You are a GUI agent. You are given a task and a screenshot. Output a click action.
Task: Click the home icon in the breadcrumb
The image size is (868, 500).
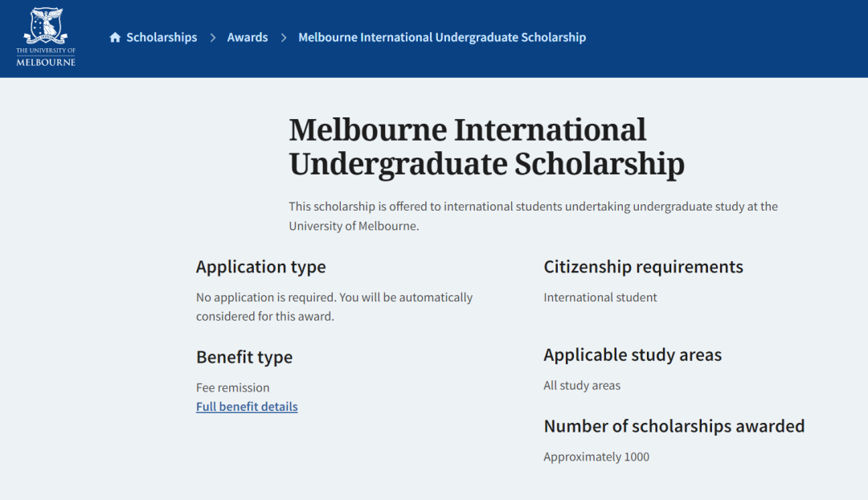click(x=115, y=38)
